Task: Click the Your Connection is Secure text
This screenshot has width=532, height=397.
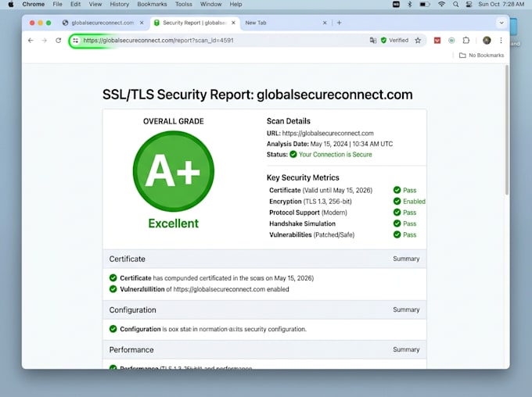Action: [335, 154]
